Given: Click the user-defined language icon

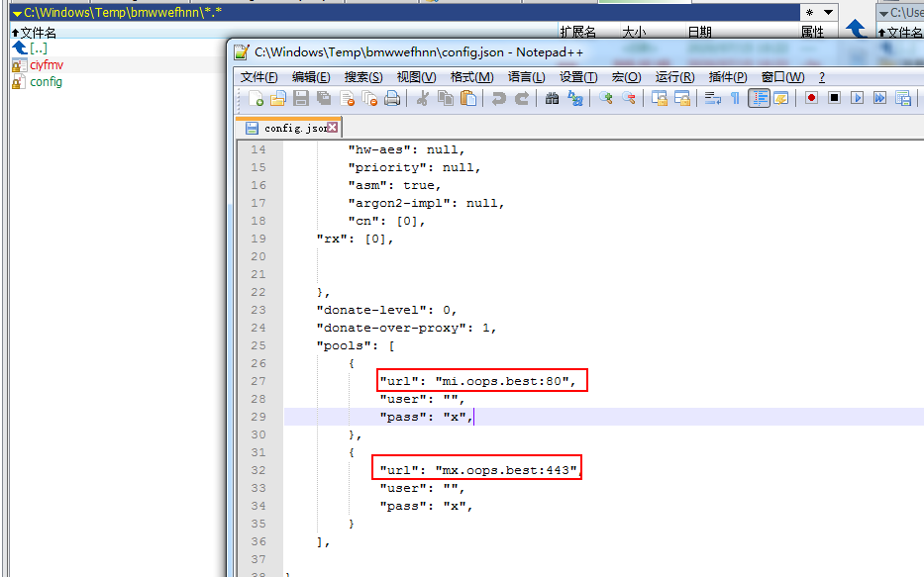Looking at the screenshot, I should [781, 98].
